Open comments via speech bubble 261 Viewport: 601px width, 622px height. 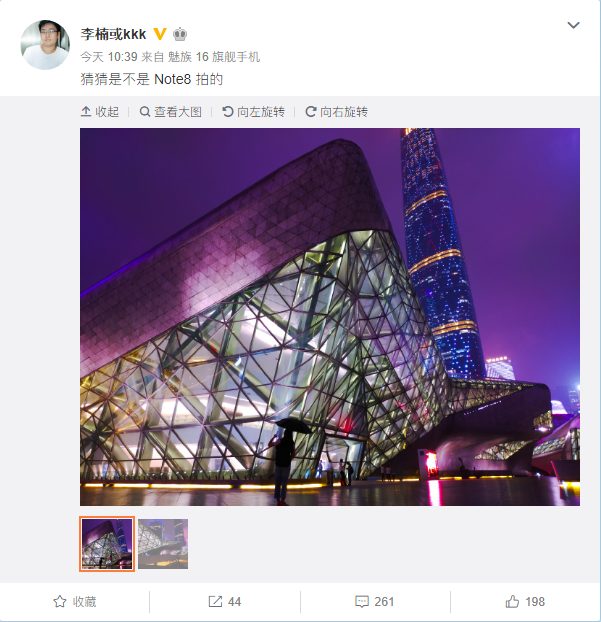pyautogui.click(x=374, y=602)
